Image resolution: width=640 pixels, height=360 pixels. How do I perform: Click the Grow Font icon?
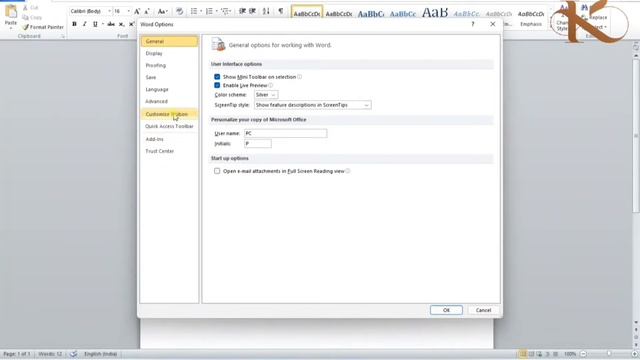(137, 11)
